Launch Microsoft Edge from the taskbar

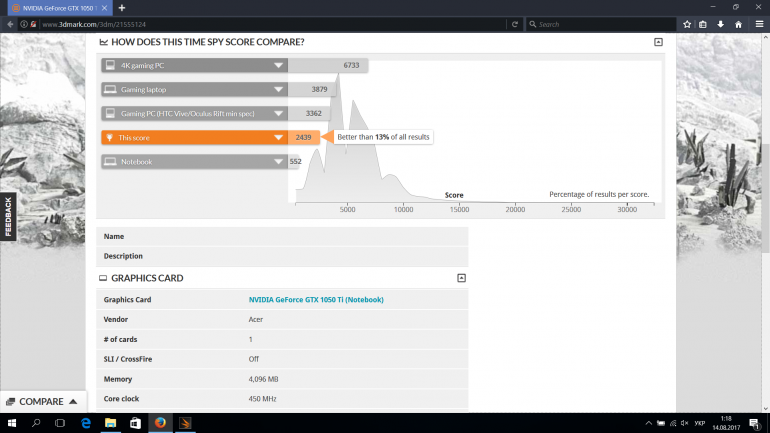tap(85, 423)
